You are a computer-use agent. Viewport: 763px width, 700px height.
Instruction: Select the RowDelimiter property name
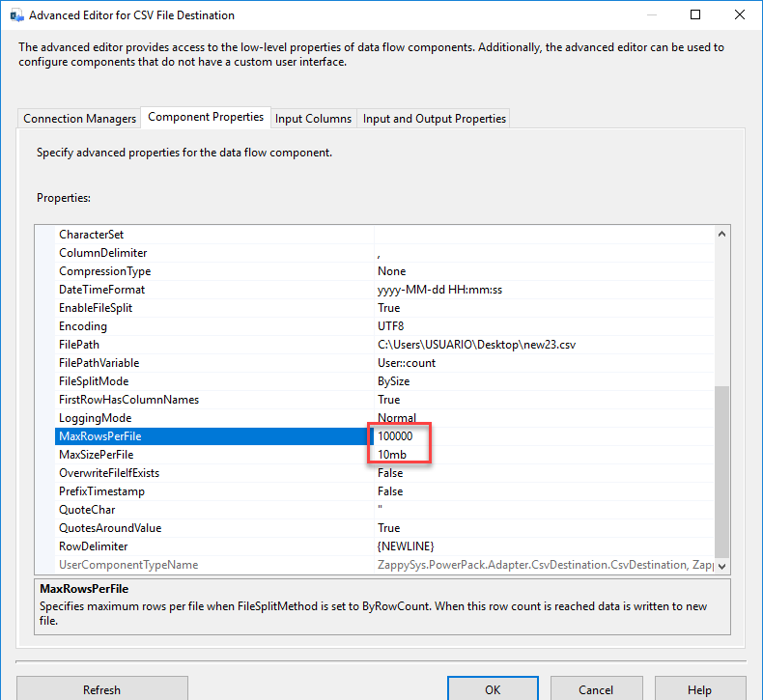[93, 546]
